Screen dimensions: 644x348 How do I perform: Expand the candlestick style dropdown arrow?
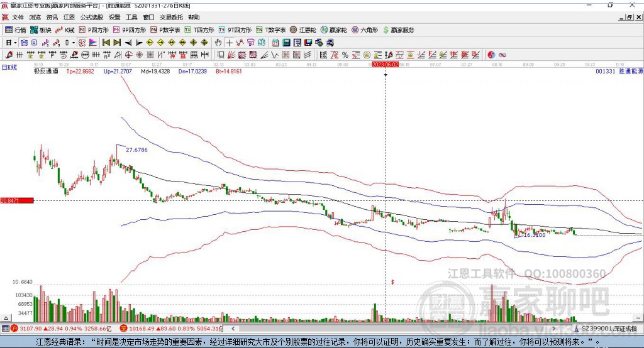pyautogui.click(x=74, y=43)
